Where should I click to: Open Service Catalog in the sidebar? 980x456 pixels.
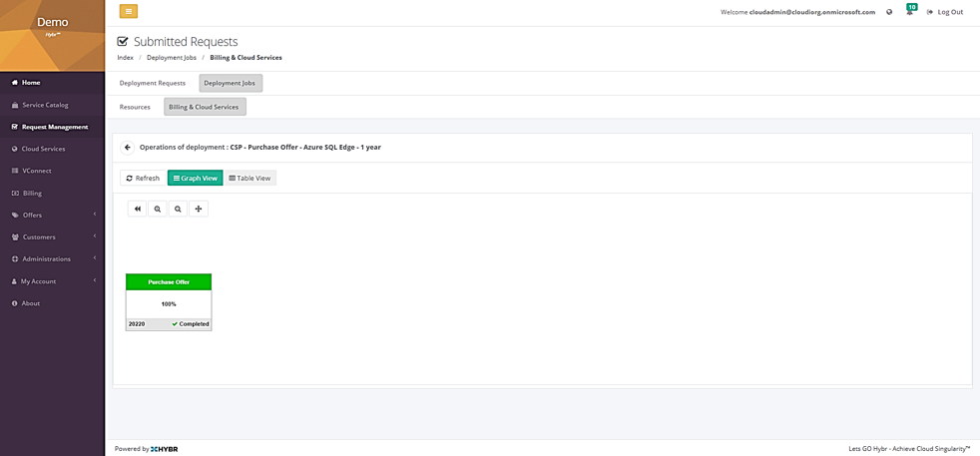(45, 105)
